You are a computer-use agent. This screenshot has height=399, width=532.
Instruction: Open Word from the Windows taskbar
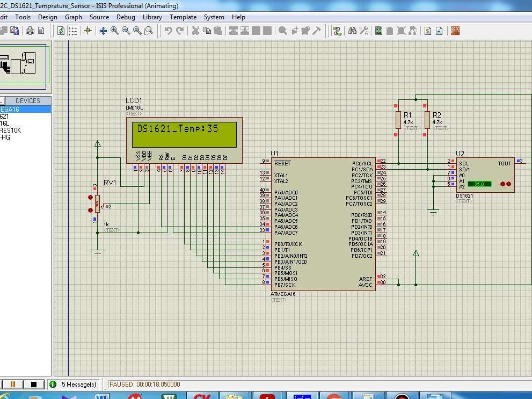[x=101, y=396]
